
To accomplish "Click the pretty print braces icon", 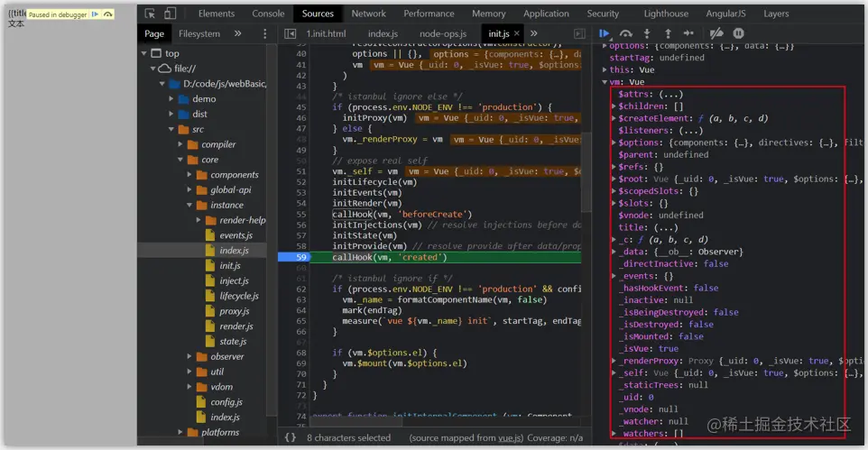I will [x=290, y=437].
